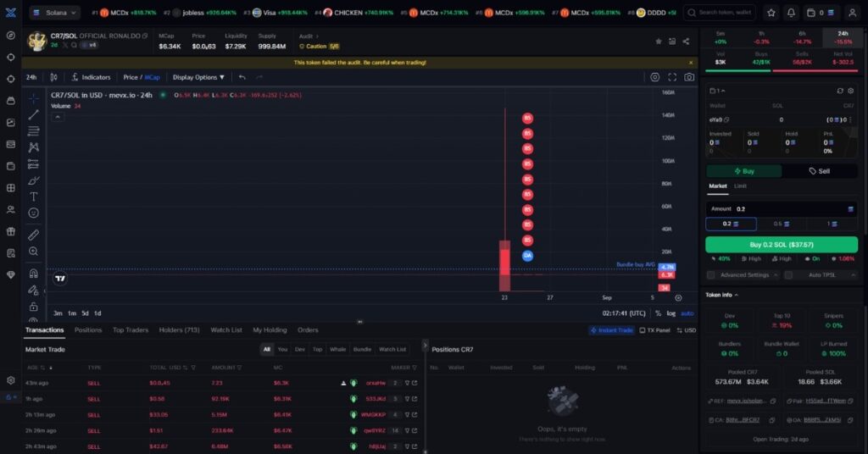
Task: Switch to the Limit order tab
Action: click(740, 186)
